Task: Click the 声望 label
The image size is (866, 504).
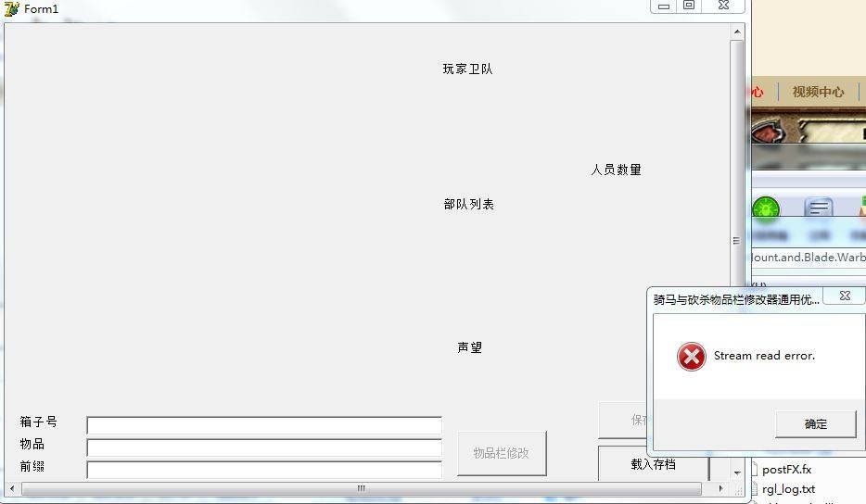Action: click(x=470, y=347)
